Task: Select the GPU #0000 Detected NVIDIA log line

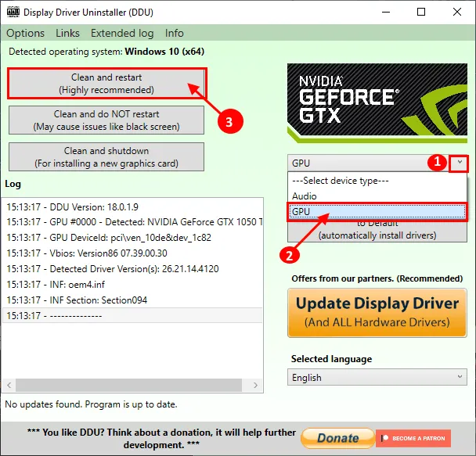Action: (132, 222)
